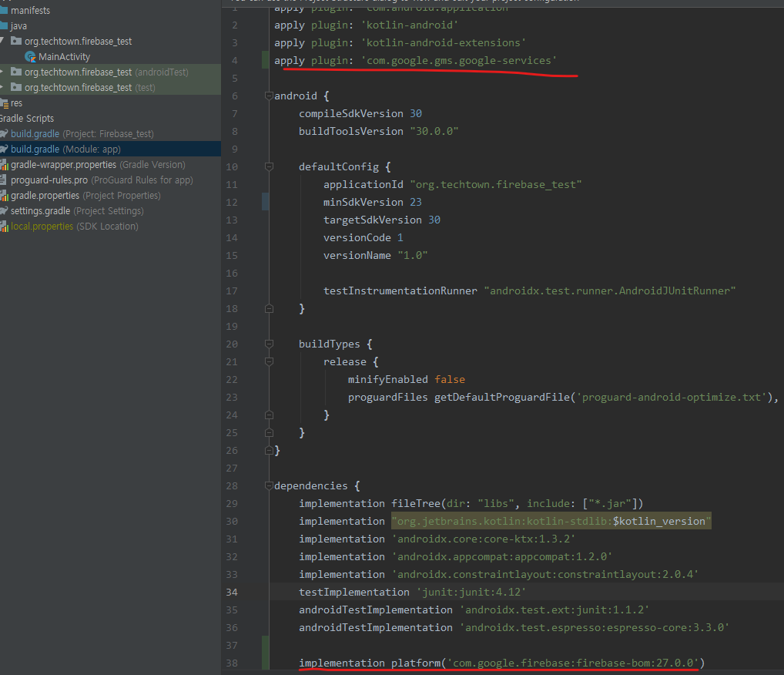Click 'androidx.appcompat:appcompat:1.2.0' dependency
The width and height of the screenshot is (784, 675).
tap(501, 556)
